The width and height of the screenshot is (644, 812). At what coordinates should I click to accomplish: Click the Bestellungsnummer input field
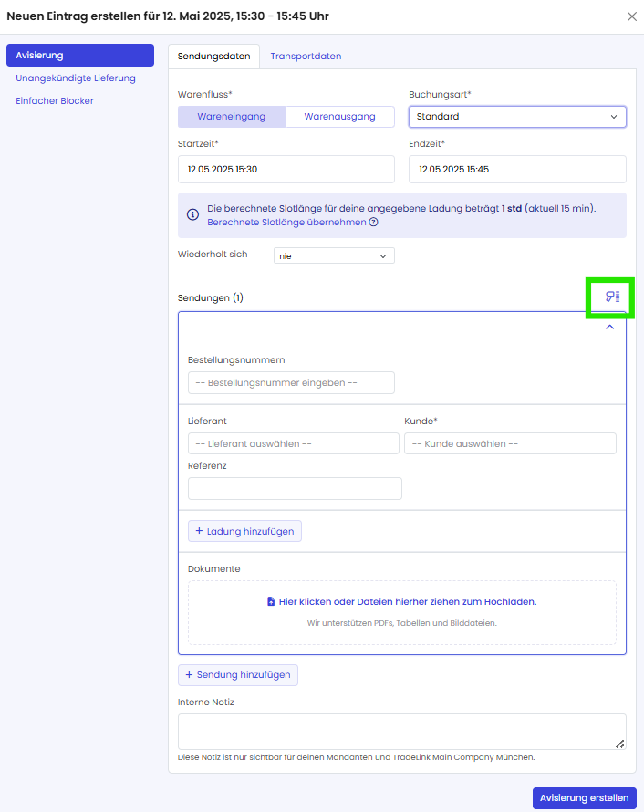point(291,383)
